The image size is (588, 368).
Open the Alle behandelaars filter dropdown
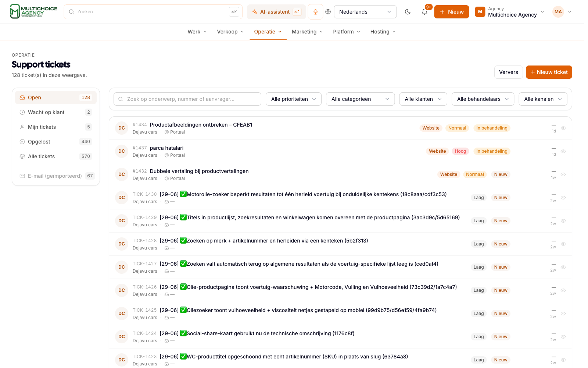[483, 99]
